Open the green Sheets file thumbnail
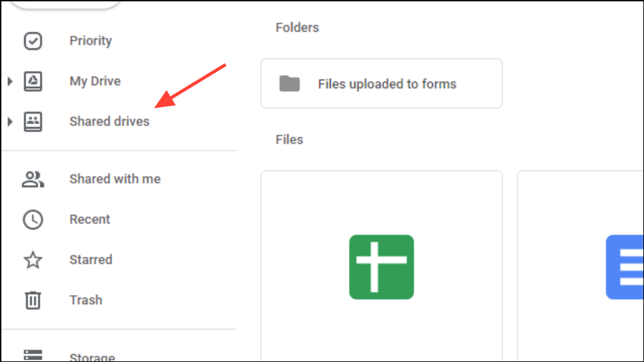Viewport: 644px width, 362px height. (x=381, y=266)
